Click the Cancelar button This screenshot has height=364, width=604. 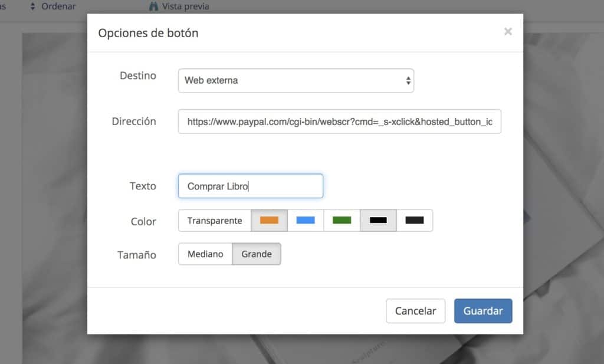pos(416,311)
